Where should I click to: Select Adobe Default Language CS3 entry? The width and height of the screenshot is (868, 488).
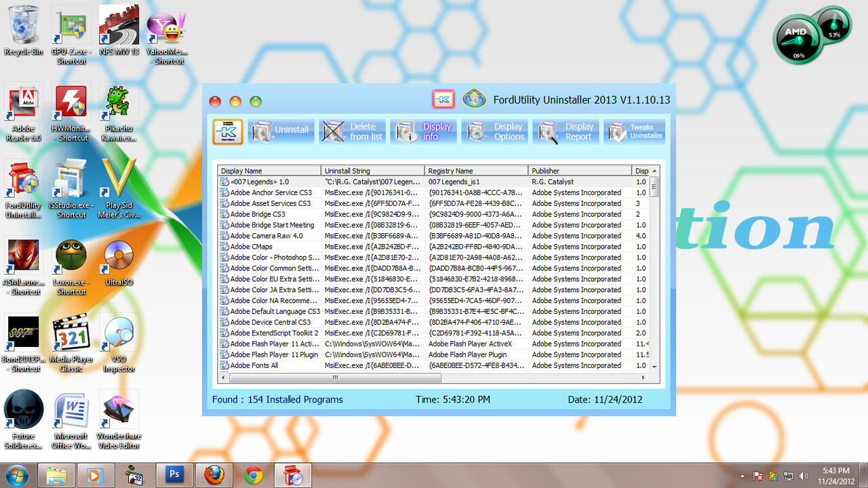(x=434, y=311)
